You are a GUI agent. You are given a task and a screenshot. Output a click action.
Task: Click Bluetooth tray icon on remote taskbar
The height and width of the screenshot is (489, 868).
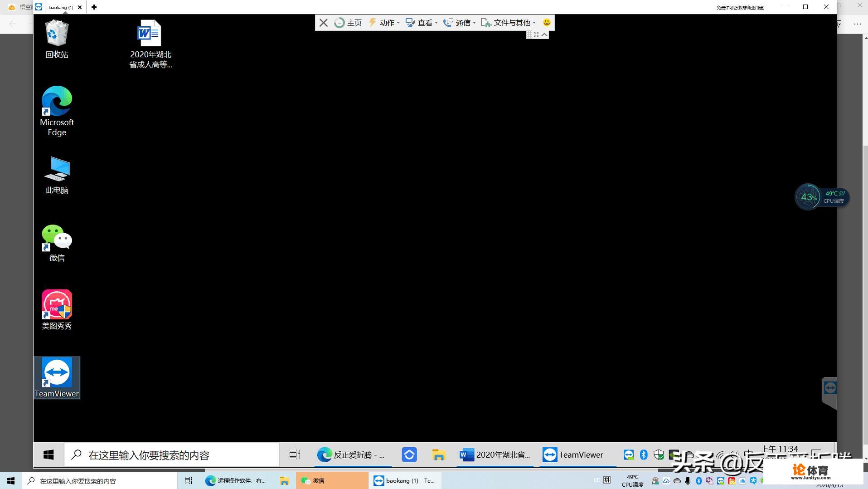tap(644, 455)
